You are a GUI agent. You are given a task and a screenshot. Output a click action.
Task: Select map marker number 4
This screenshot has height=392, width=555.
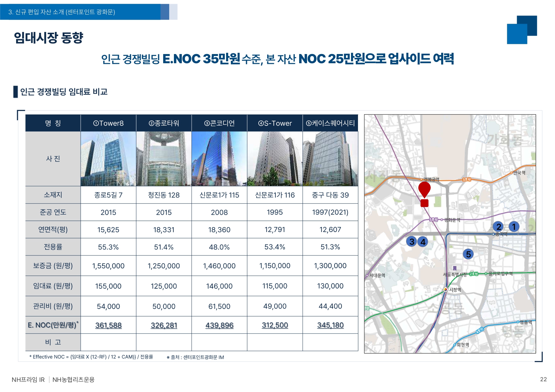(x=423, y=242)
